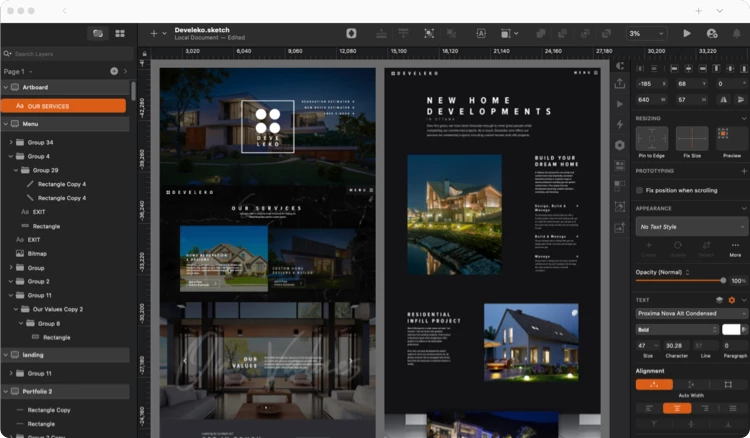Select the Bitmap layer in layer list

(37, 254)
